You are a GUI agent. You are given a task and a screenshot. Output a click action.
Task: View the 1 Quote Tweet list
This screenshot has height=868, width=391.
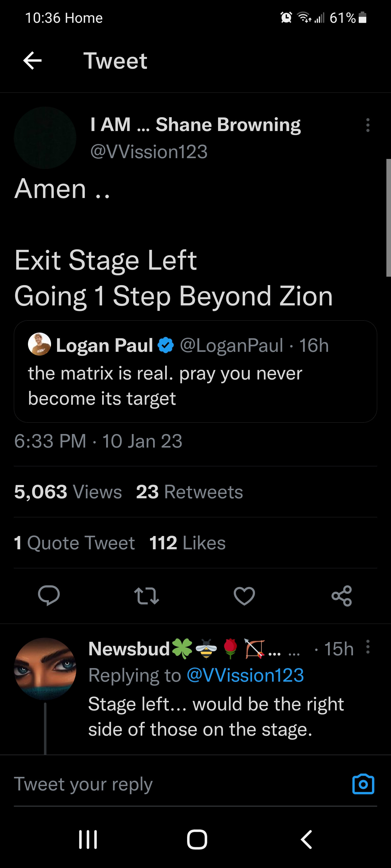pyautogui.click(x=75, y=543)
